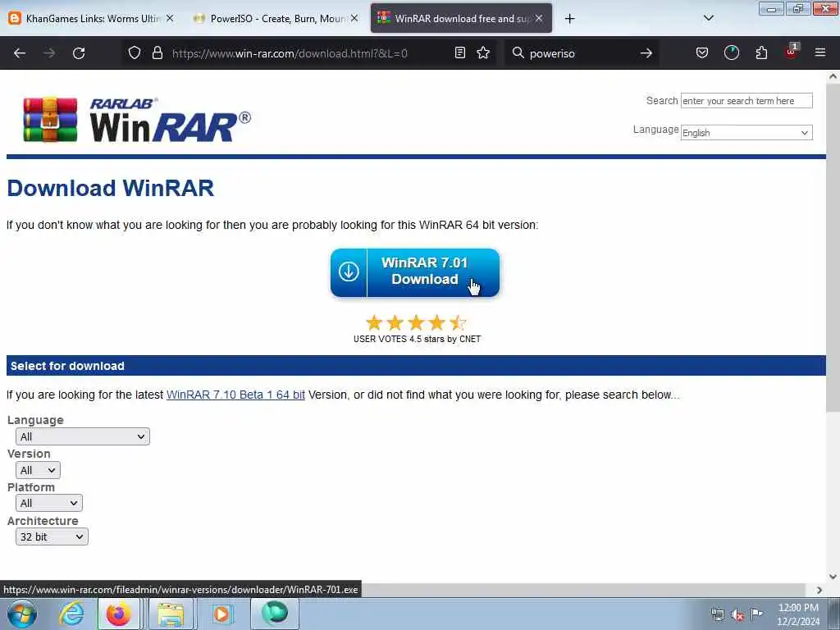Open the circular progress extension icon
Screen dimensions: 840x630
coord(731,52)
